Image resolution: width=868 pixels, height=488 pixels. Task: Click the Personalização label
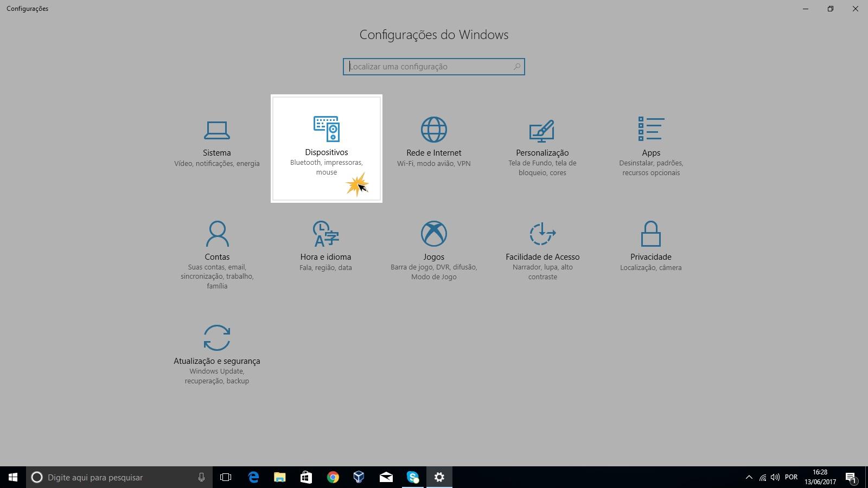point(542,153)
